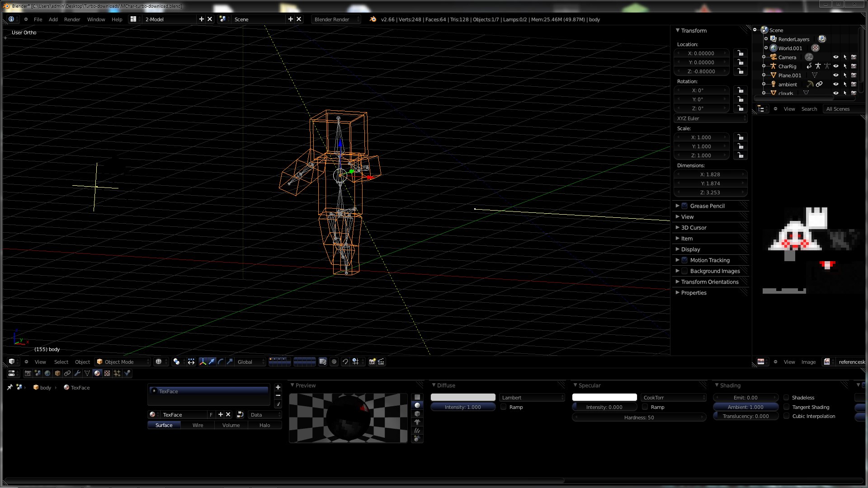The height and width of the screenshot is (488, 868).
Task: Open the Scene properties tab icon
Action: point(38,373)
